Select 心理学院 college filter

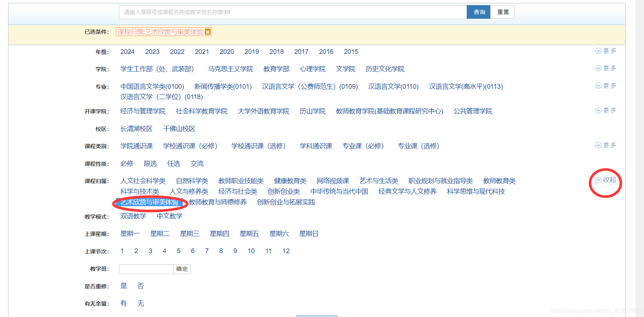pos(313,69)
